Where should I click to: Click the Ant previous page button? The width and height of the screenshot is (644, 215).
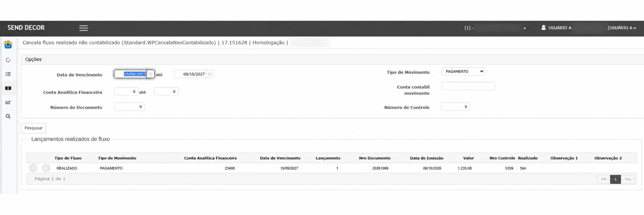click(603, 179)
